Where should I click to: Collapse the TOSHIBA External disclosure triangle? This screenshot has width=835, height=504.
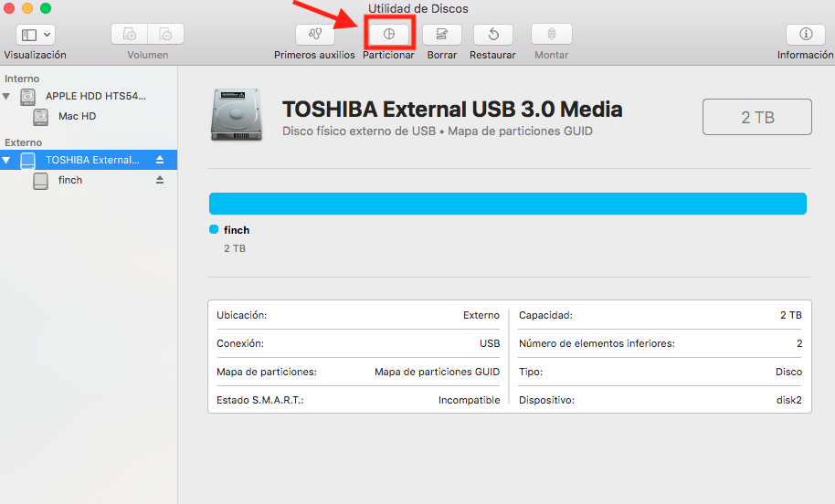pos(6,160)
